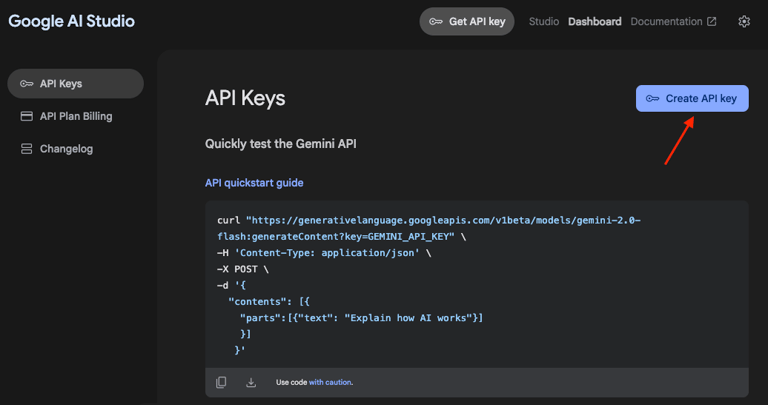Click the credit card billing icon
The width and height of the screenshot is (768, 405).
(x=26, y=116)
